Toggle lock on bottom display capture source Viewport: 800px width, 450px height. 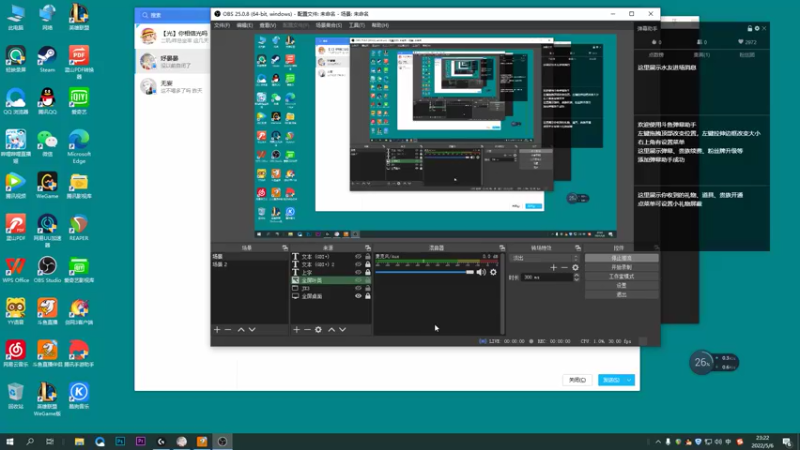[x=367, y=296]
